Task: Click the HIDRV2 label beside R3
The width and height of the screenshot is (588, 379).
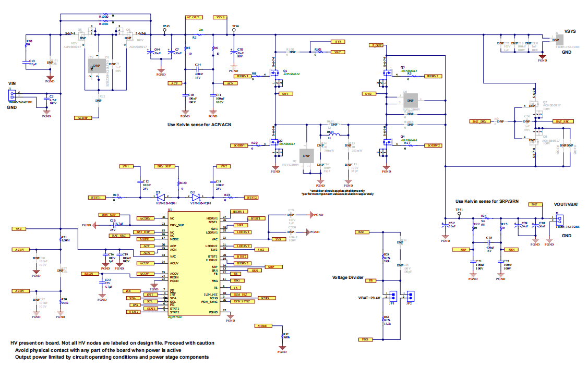Action: coord(434,76)
